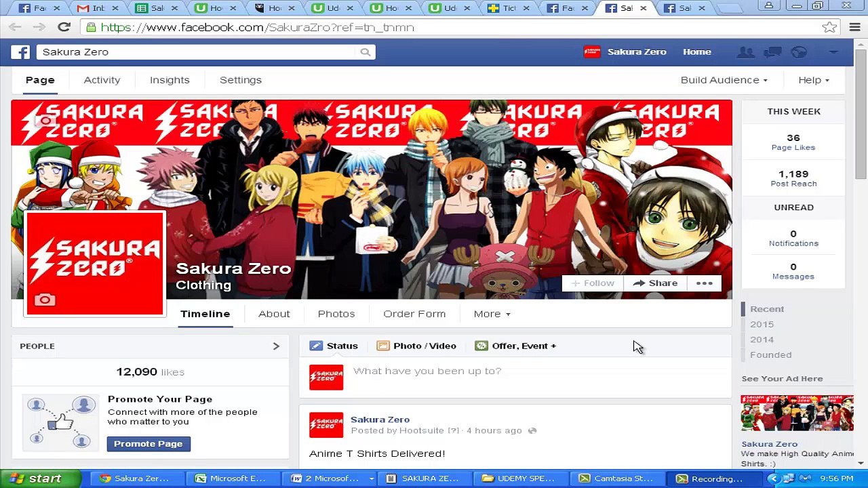Image resolution: width=868 pixels, height=488 pixels.
Task: Open the 4 hours ago timestamp link
Action: tap(494, 430)
